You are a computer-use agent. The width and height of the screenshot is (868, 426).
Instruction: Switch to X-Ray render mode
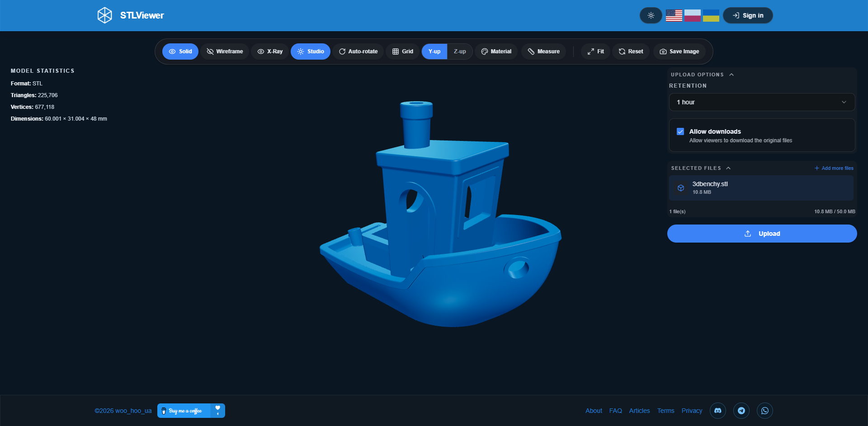pos(270,51)
